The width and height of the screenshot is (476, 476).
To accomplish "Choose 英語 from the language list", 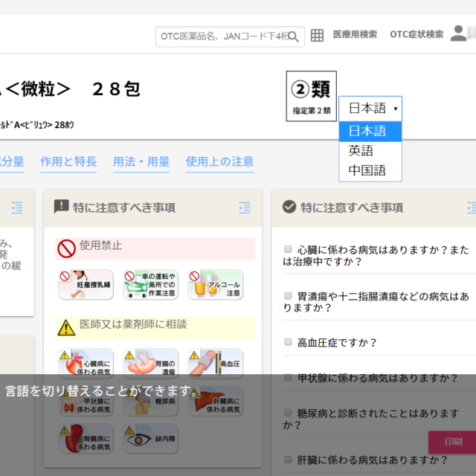I will tap(361, 151).
